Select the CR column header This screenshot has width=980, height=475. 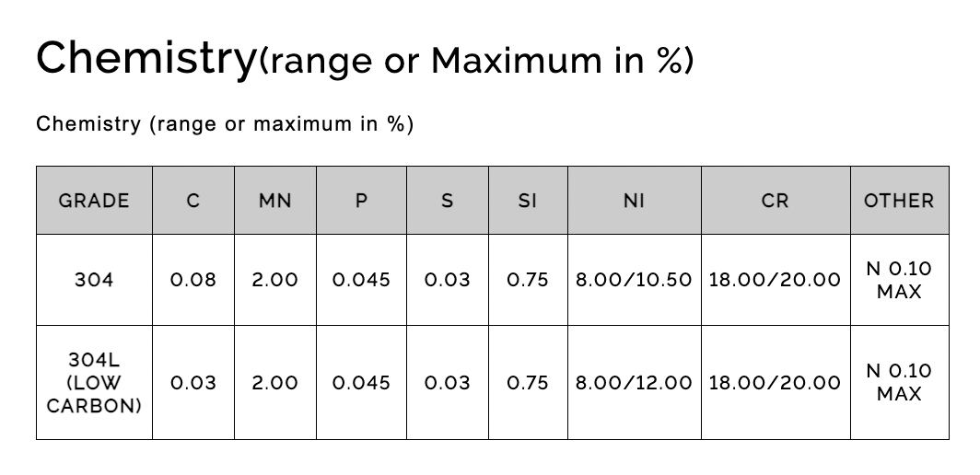click(775, 201)
